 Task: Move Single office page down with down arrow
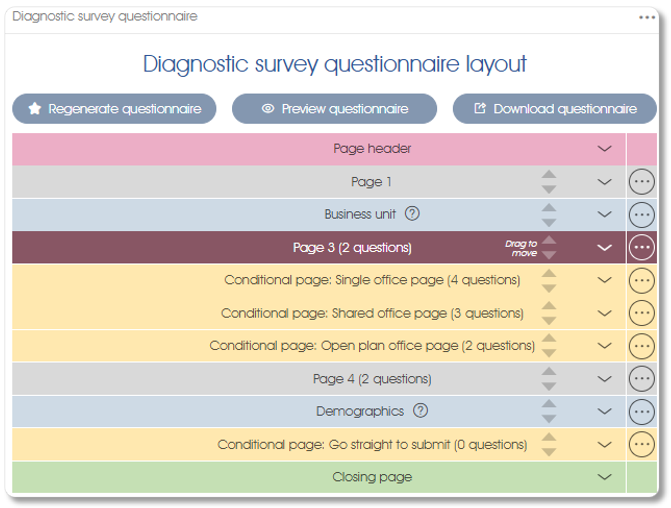pyautogui.click(x=549, y=288)
